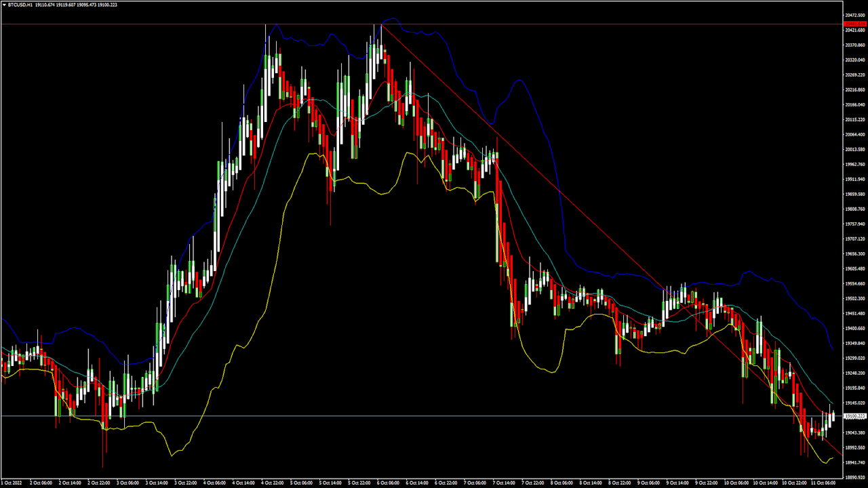This screenshot has height=488, width=868.
Task: Select the red horizontal resistance line at the top
Action: [x=420, y=24]
